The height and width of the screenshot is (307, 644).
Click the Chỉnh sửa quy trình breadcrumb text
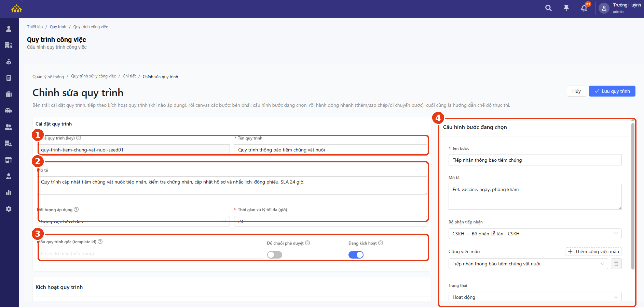[x=160, y=77]
